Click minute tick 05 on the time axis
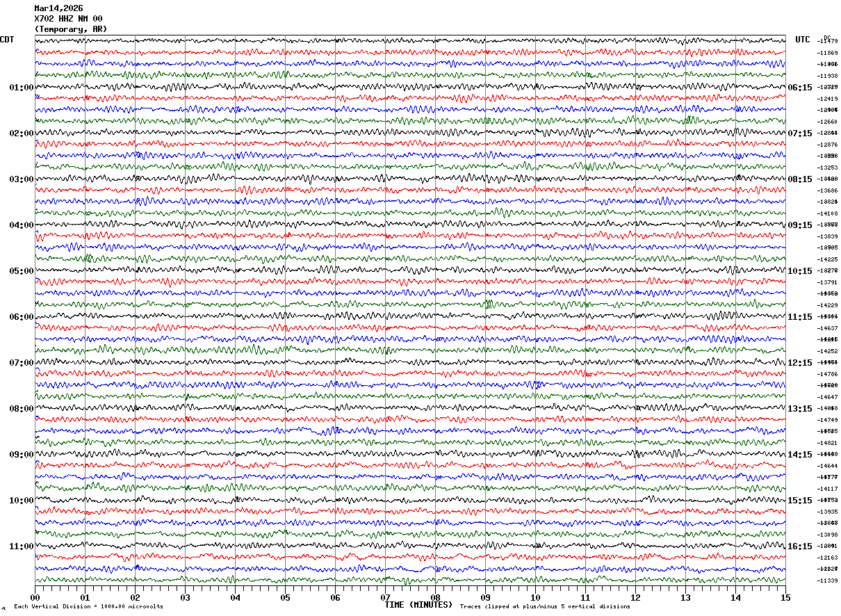841x616 pixels. click(x=285, y=597)
